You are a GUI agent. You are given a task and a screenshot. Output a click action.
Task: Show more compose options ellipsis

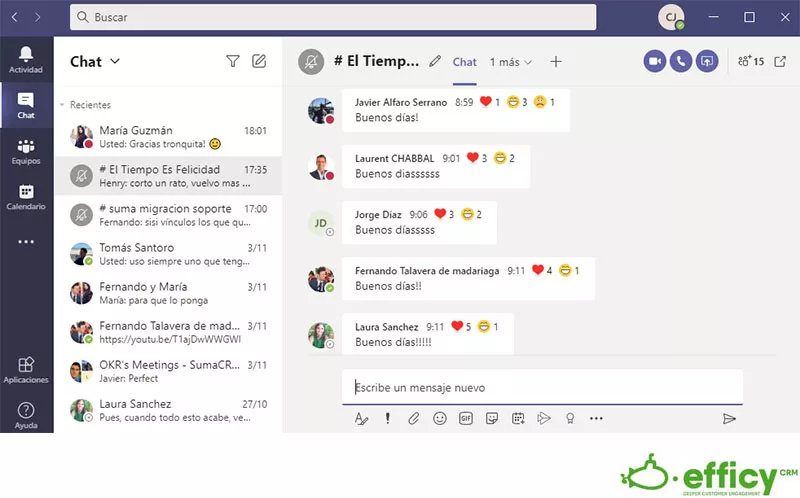[x=596, y=419]
